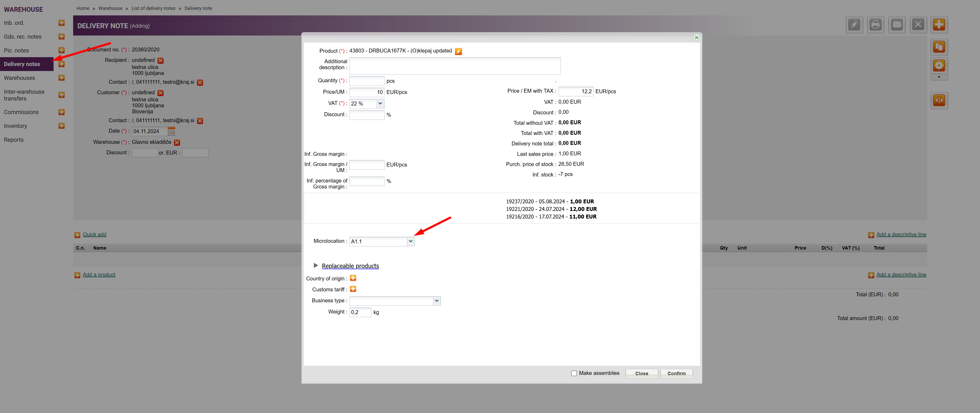Open Reports in the sidebar
Viewport: 980px width, 413px height.
[x=14, y=140]
